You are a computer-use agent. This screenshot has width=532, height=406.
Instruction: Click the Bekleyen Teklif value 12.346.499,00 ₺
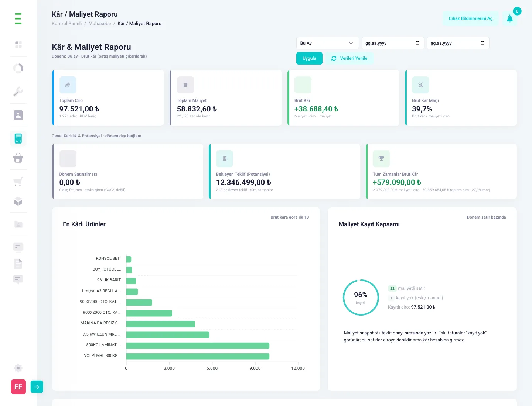[x=243, y=182]
